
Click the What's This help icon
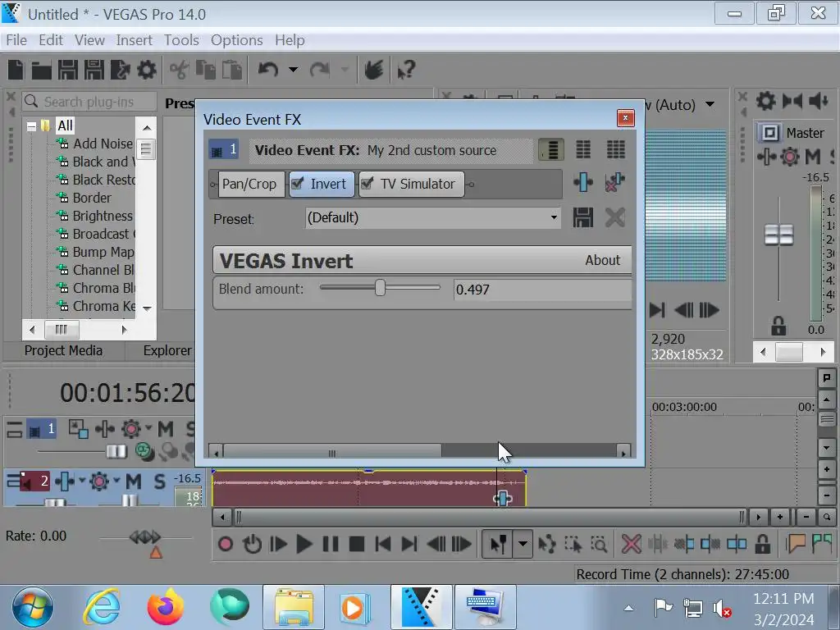pyautogui.click(x=407, y=70)
